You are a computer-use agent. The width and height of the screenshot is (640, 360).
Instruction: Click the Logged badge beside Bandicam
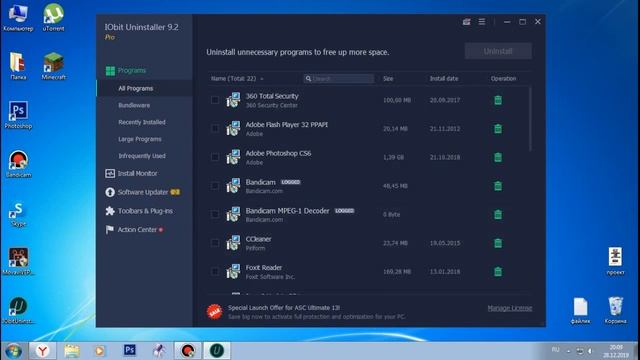tap(291, 182)
